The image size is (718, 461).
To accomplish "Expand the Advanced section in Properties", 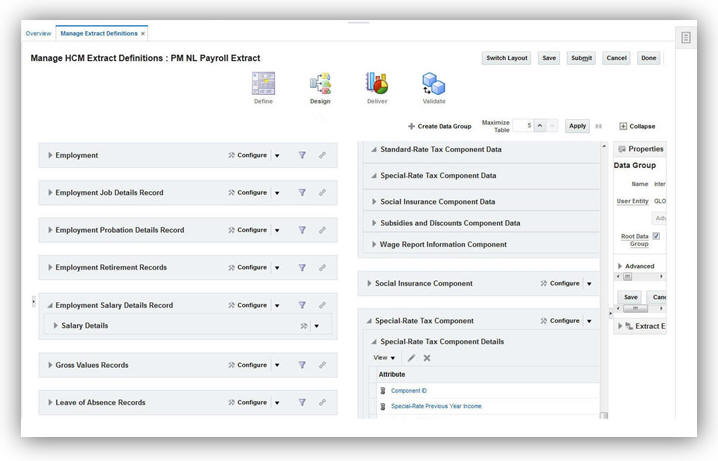I will [620, 266].
